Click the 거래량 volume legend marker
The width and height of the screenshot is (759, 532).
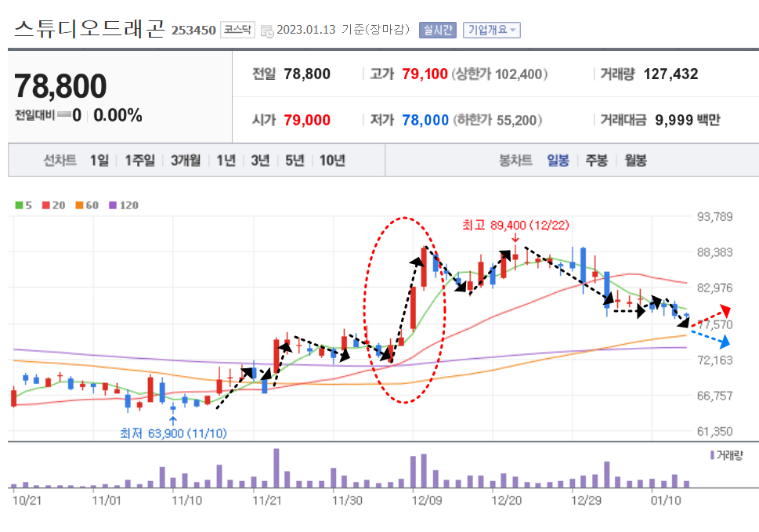713,455
